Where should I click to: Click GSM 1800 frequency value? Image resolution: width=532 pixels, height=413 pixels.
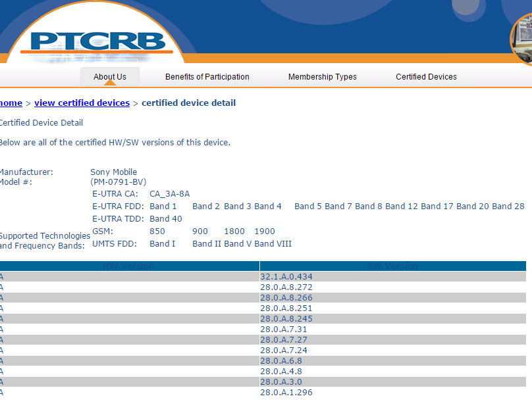point(234,231)
